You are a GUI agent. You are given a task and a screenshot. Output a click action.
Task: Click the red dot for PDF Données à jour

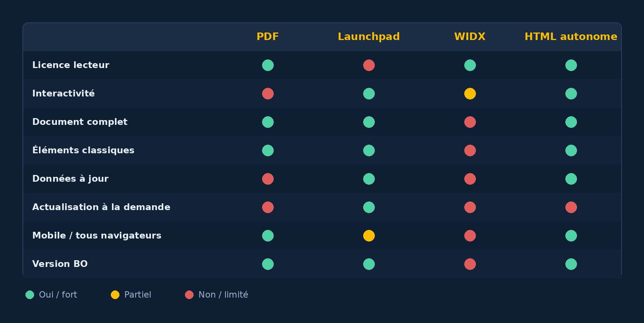(x=268, y=179)
